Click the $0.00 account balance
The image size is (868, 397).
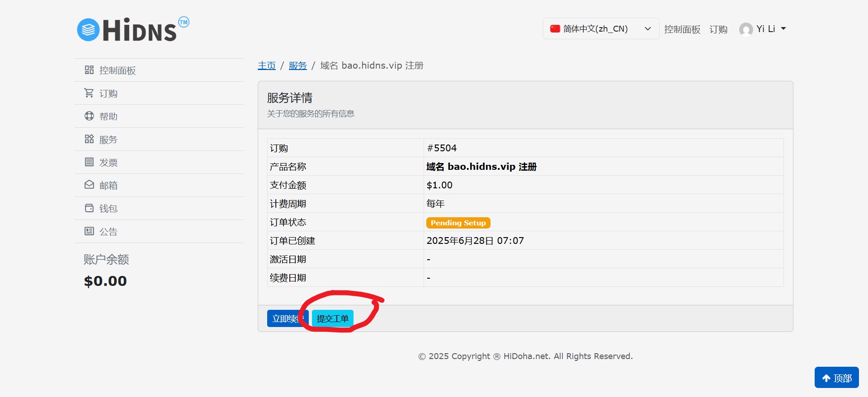105,281
